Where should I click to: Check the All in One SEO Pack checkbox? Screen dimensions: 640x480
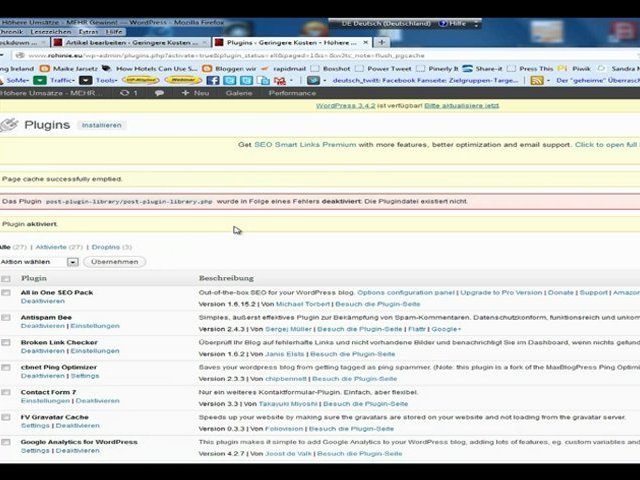click(6, 293)
